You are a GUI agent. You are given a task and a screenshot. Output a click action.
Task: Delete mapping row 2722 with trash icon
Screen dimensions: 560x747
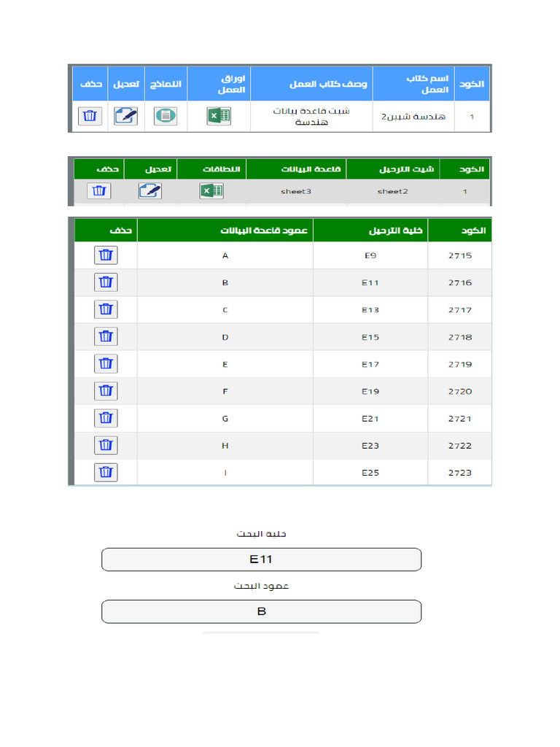[106, 446]
